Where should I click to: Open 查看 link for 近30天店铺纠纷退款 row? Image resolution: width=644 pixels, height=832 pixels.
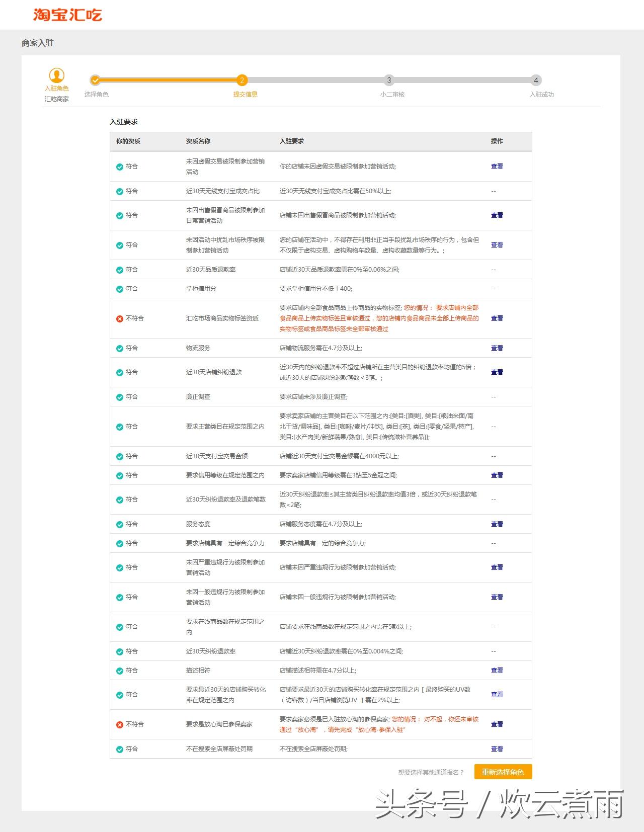[497, 372]
